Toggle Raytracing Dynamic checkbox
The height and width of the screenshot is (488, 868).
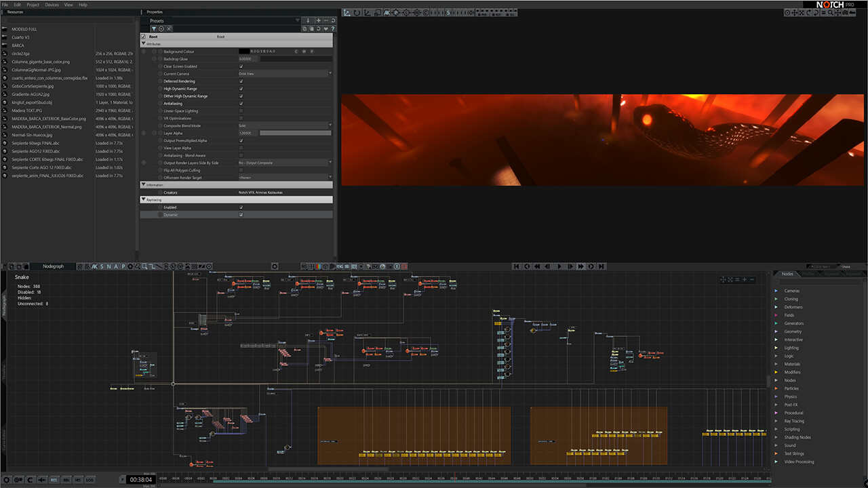[x=241, y=215]
